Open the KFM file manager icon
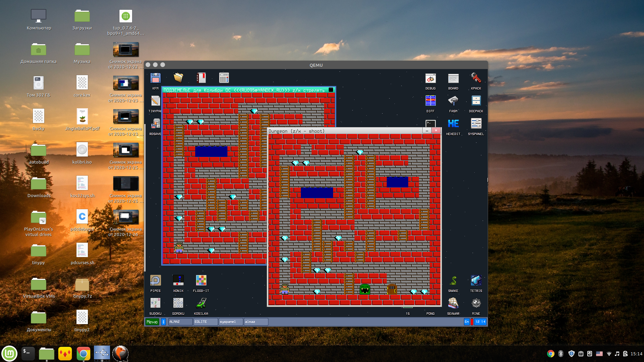 [x=155, y=78]
